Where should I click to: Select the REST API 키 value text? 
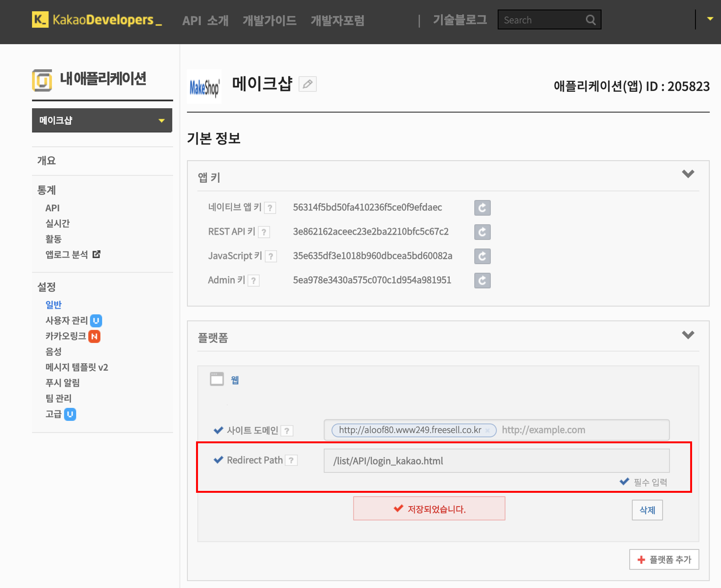click(x=371, y=232)
